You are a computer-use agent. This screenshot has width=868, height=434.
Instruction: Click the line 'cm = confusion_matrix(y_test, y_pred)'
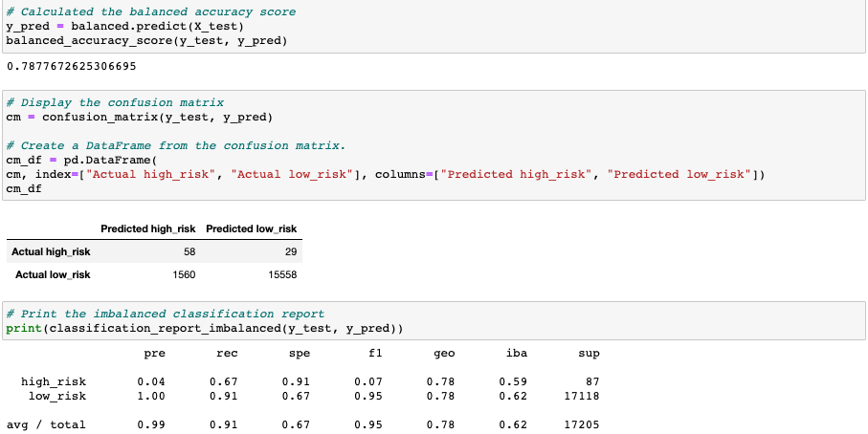pos(140,118)
